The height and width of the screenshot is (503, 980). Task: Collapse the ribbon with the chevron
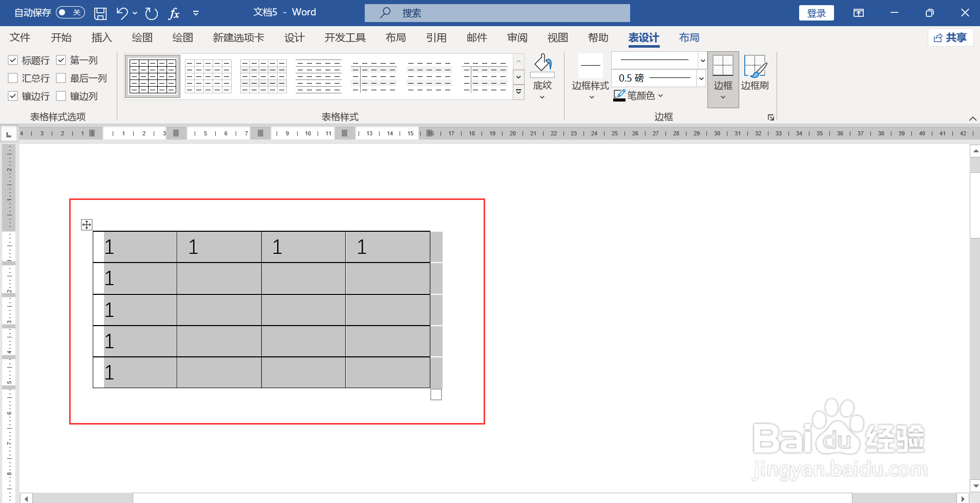(x=972, y=118)
